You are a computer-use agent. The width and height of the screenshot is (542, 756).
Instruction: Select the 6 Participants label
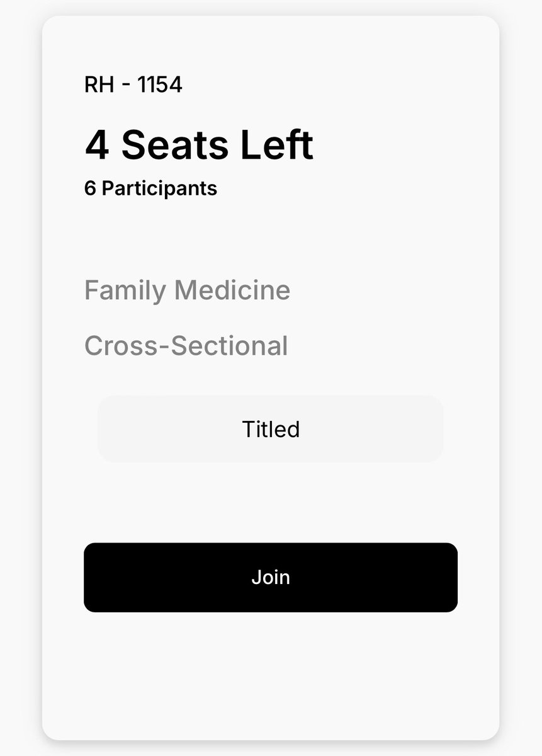tap(150, 188)
